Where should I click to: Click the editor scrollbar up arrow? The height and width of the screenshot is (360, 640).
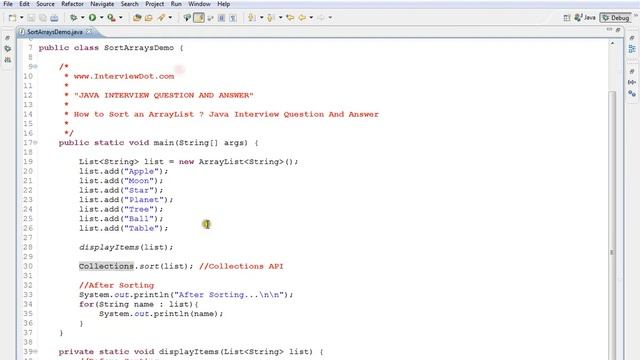click(612, 43)
